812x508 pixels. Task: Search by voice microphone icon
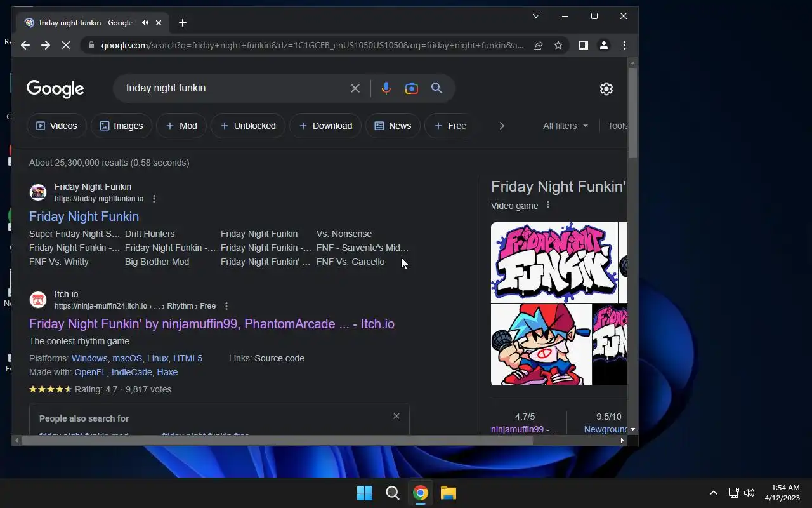coord(386,88)
